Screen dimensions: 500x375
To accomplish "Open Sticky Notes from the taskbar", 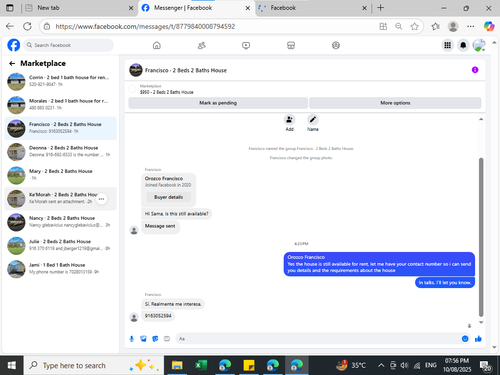I will tap(249, 365).
